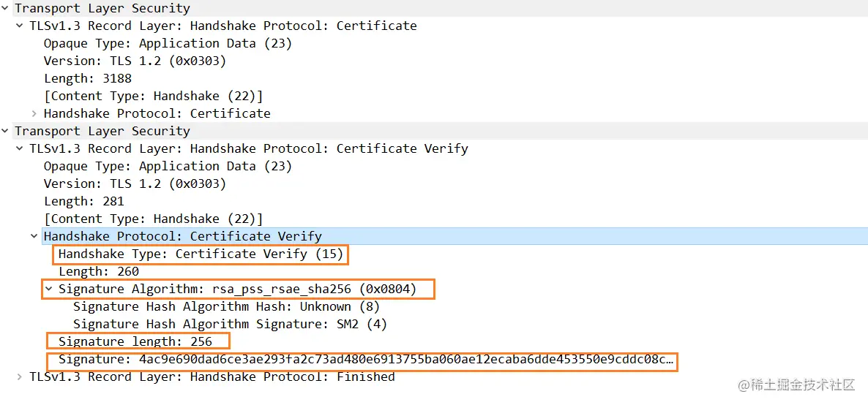Expand Handshake Protocol: Certificate node
868x405 pixels.
34,114
